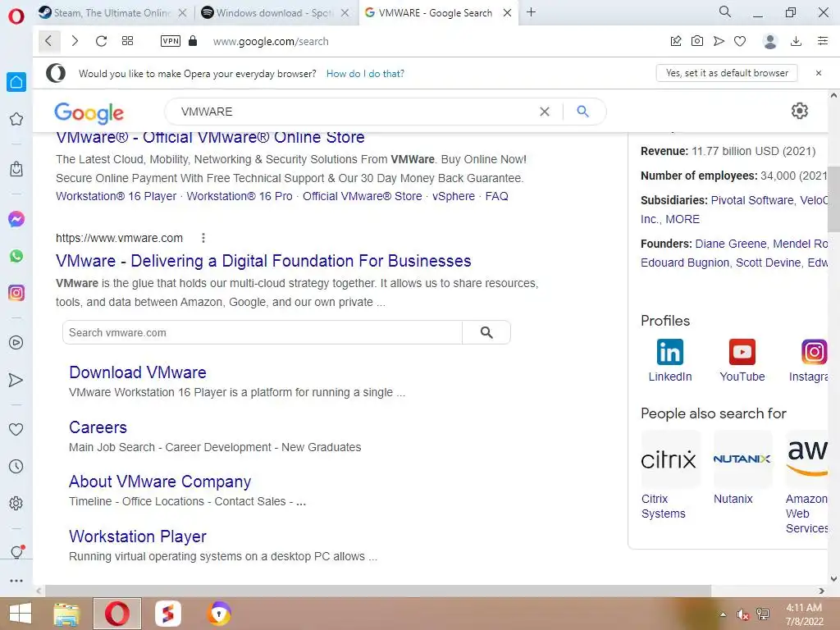Open the 'Workstation® 16 Pro' sitelink

point(240,196)
